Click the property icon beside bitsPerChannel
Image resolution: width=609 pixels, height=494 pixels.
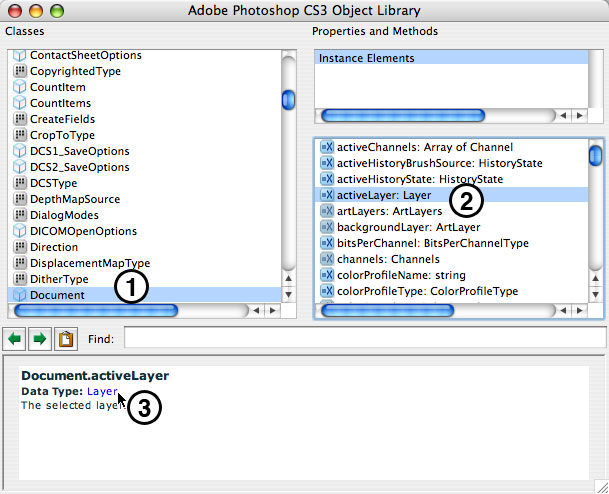pyautogui.click(x=327, y=243)
